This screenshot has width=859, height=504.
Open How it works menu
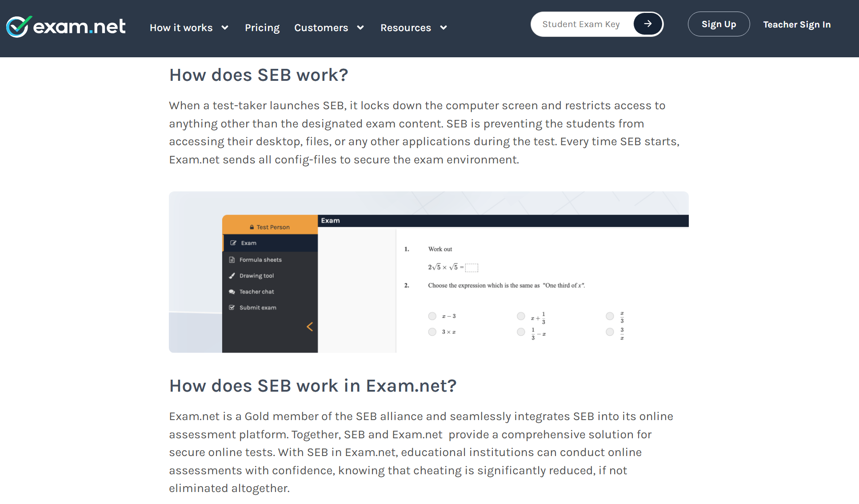181,28
